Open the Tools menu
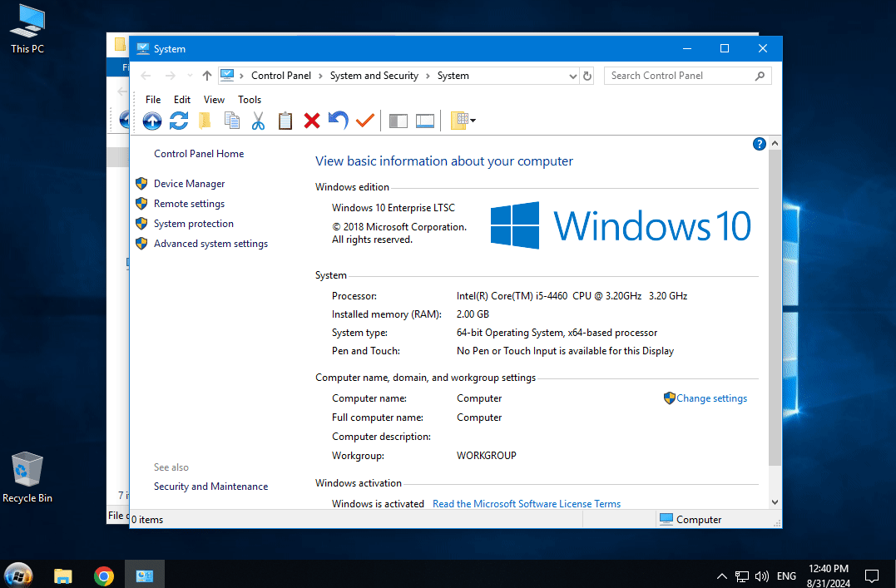The image size is (896, 588). pyautogui.click(x=250, y=100)
